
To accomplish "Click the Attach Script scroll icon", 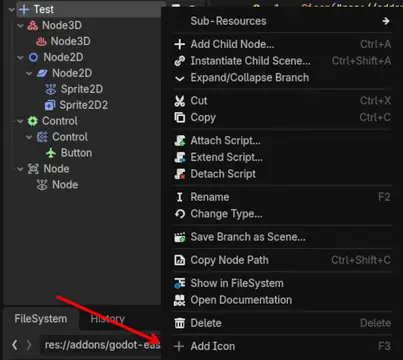I will (x=180, y=141).
